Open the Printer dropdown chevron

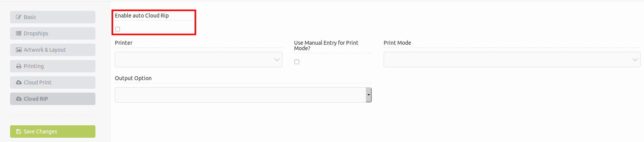pyautogui.click(x=277, y=60)
